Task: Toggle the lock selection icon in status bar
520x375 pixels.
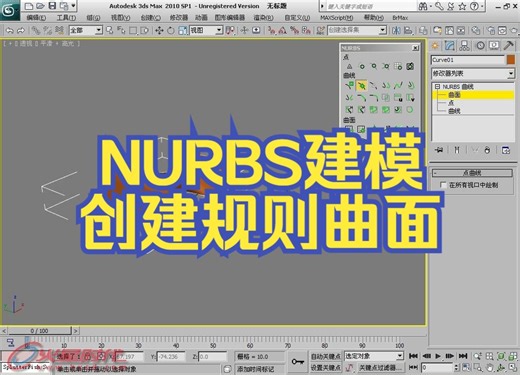Action: point(87,357)
